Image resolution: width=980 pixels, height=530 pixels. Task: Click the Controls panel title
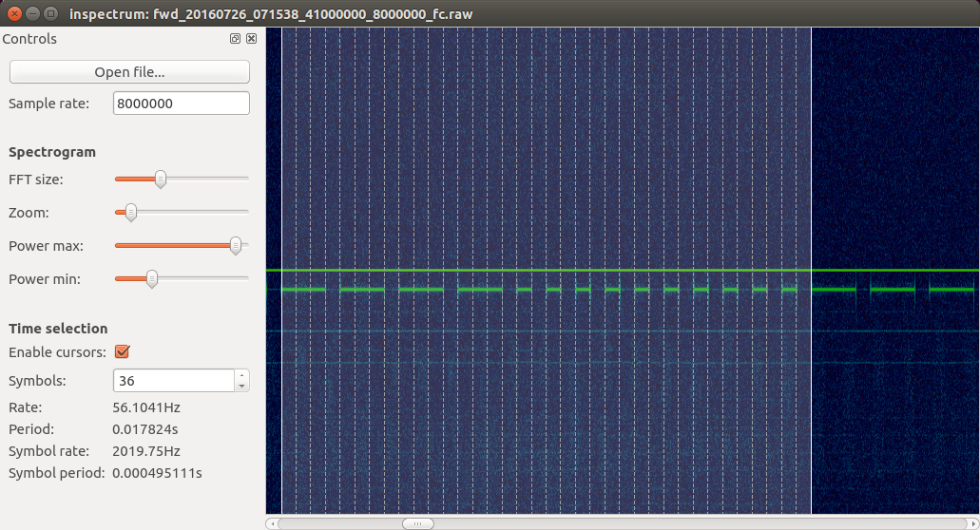(29, 39)
